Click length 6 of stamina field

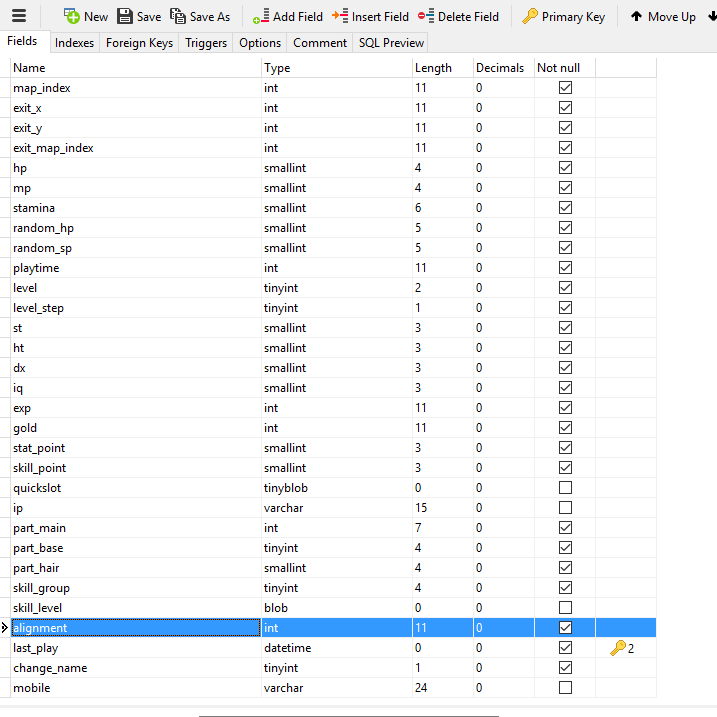[x=418, y=208]
